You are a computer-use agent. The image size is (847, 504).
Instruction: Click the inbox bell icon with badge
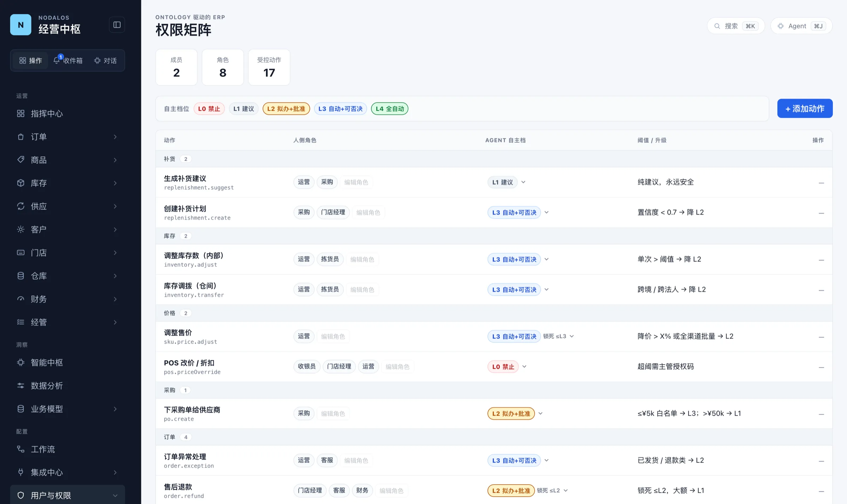pyautogui.click(x=57, y=60)
